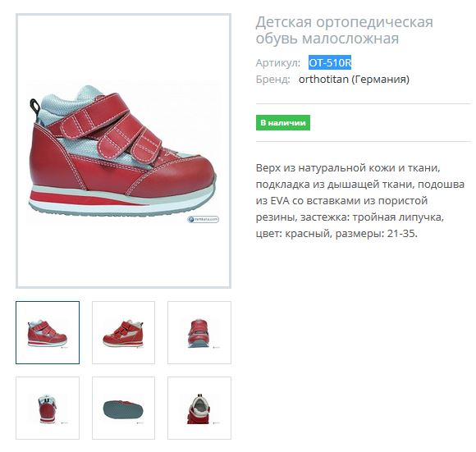Click the 'Артикул:' label
The width and height of the screenshot is (476, 452).
(x=277, y=63)
